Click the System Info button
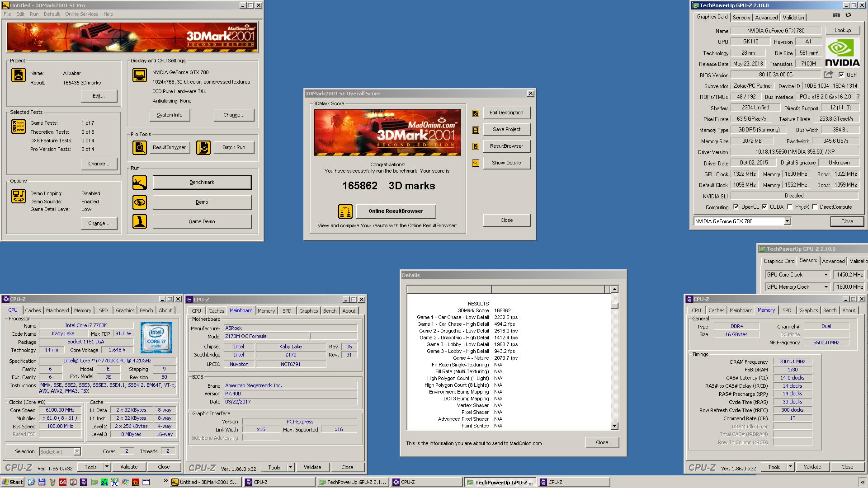This screenshot has height=488, width=868. 170,115
